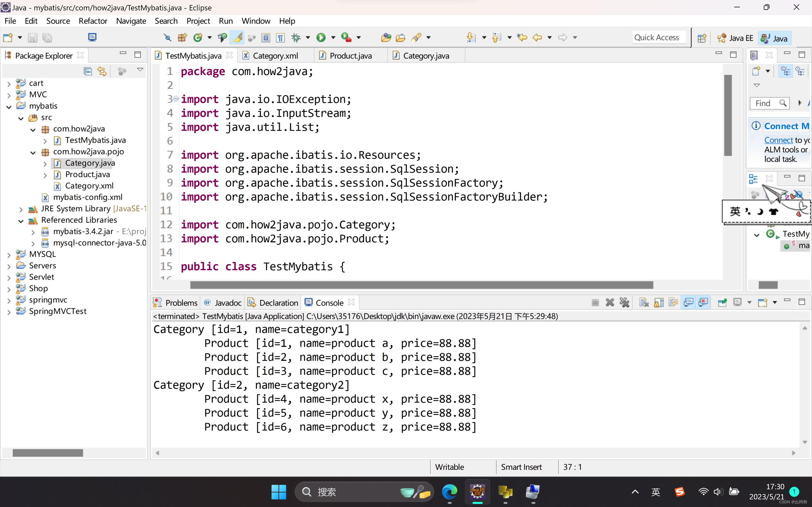Screen dimensions: 812x507
Task: Click the Quick Access search field
Action: tap(657, 37)
